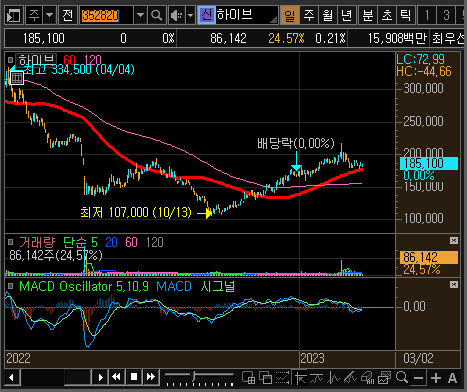
Task: Open the dropdown arrow beside 주 button
Action: click(49, 15)
